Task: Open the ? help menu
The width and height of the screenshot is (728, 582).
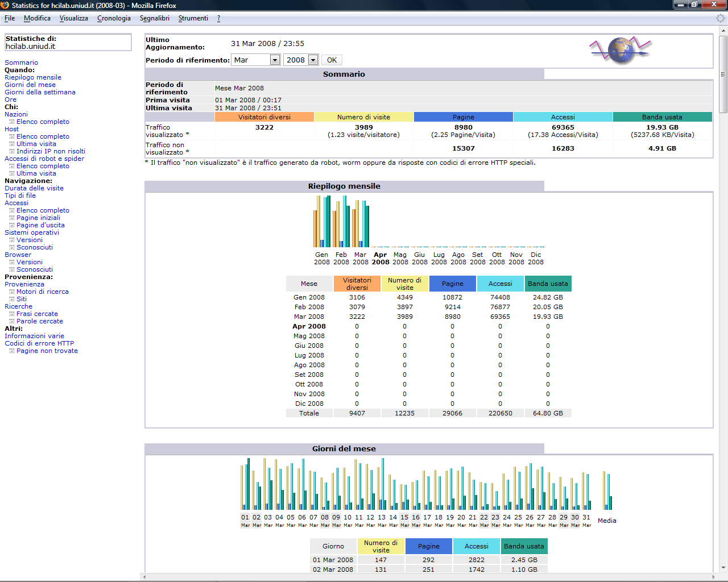Action: tap(218, 18)
